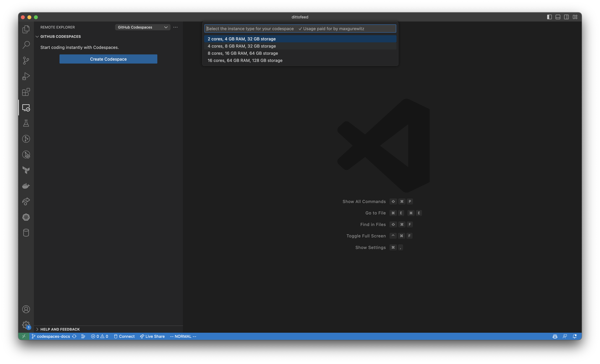
Task: Open the Explorer view in activity bar
Action: click(x=26, y=29)
